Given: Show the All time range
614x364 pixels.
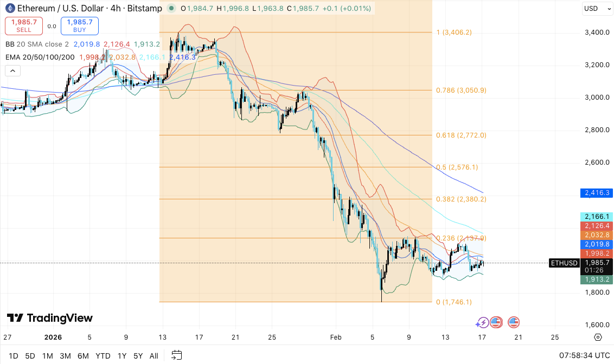Looking at the screenshot, I should click(153, 356).
